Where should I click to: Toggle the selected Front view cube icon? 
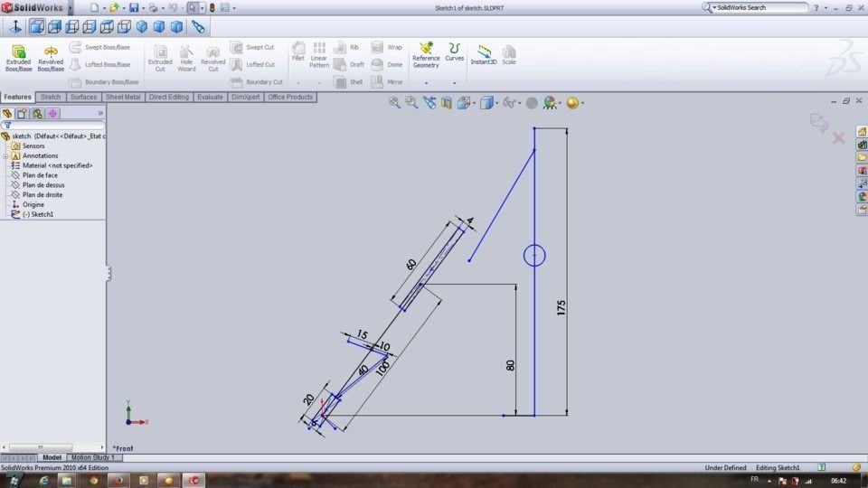(x=36, y=26)
